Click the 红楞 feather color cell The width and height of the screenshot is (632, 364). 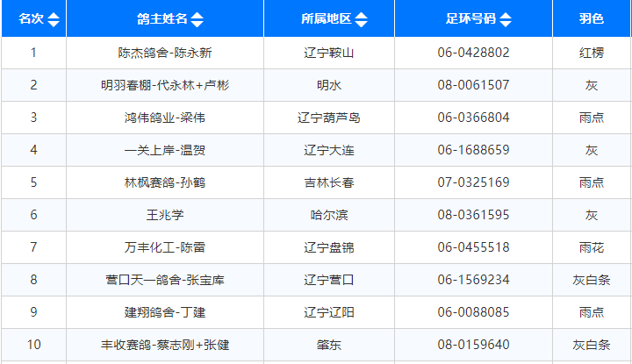pos(592,53)
